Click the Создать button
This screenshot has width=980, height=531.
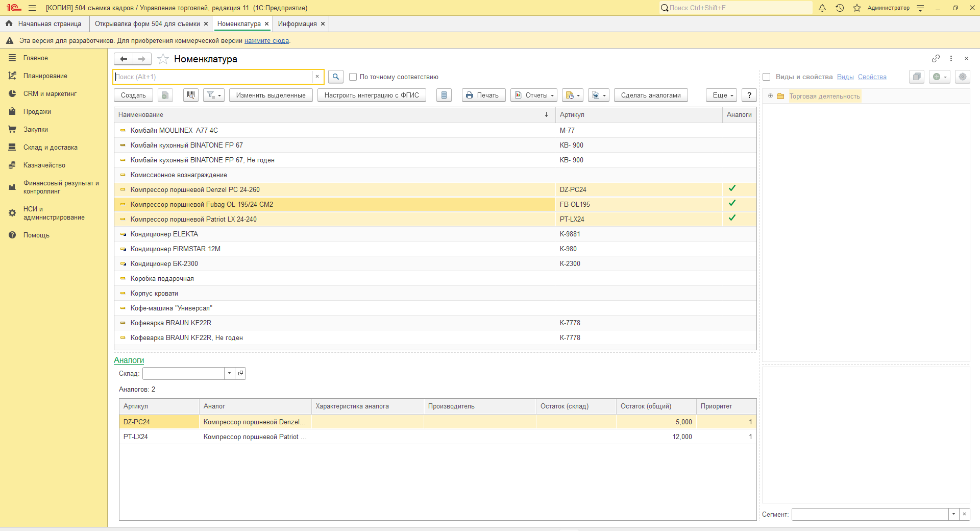(x=133, y=95)
